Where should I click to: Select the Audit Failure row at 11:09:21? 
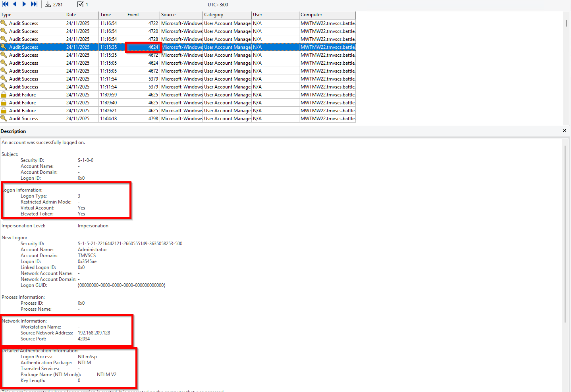point(178,110)
